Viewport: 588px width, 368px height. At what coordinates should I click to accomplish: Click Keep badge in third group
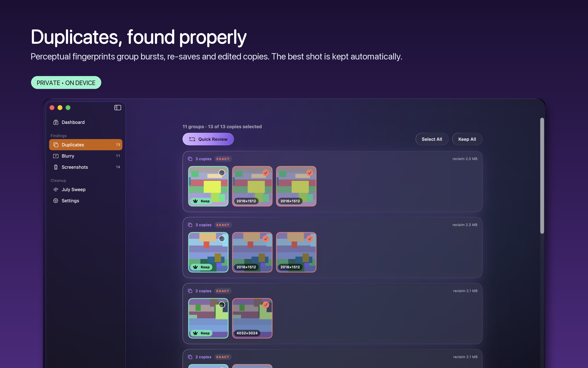(x=201, y=333)
